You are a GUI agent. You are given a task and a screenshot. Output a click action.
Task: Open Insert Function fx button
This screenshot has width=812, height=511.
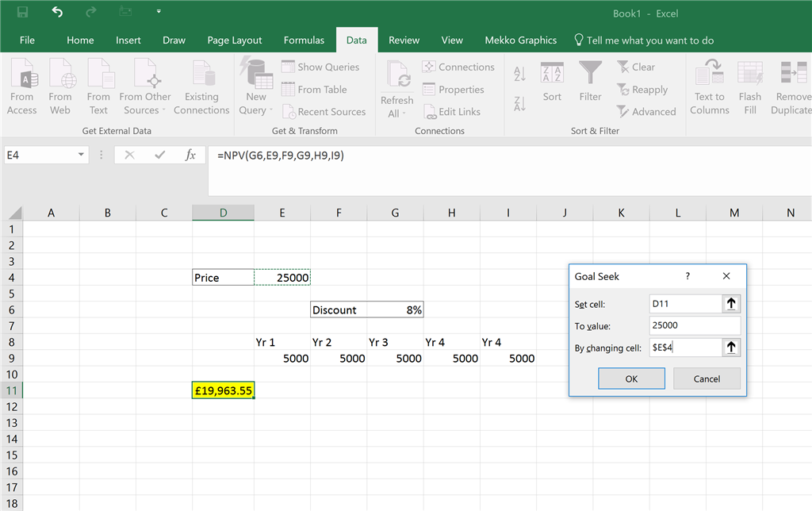click(x=190, y=155)
